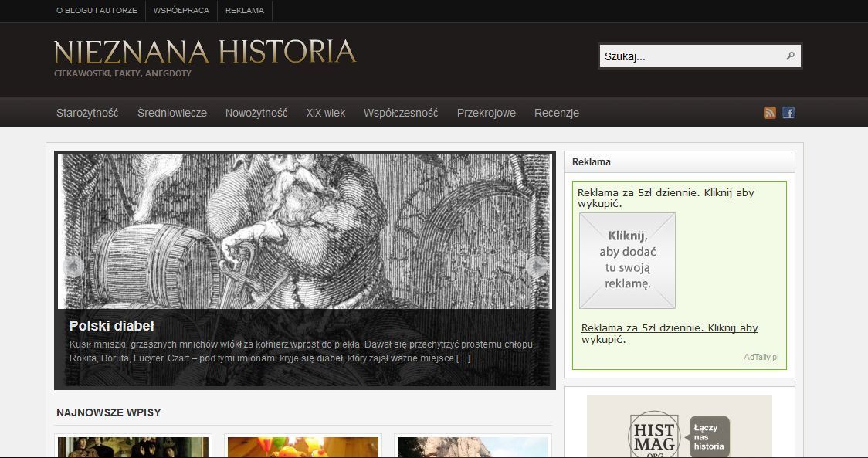Browse the Przekrojowe category
The image size is (868, 458).
tap(487, 113)
